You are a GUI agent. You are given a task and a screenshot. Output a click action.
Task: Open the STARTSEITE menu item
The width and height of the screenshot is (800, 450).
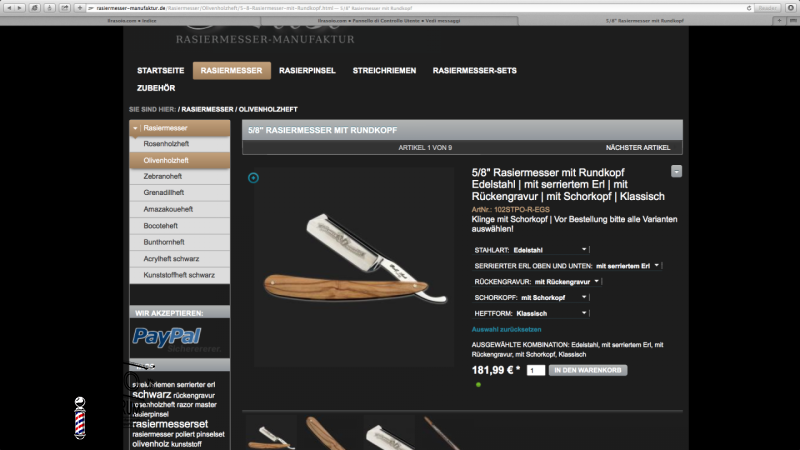pos(160,70)
